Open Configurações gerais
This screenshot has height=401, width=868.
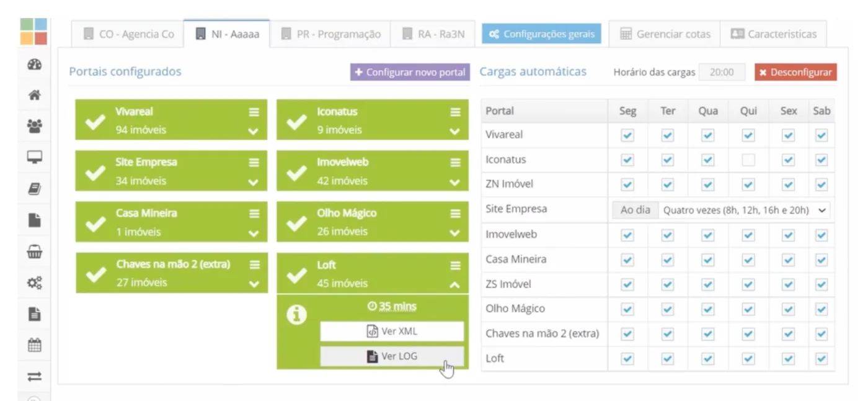[542, 34]
